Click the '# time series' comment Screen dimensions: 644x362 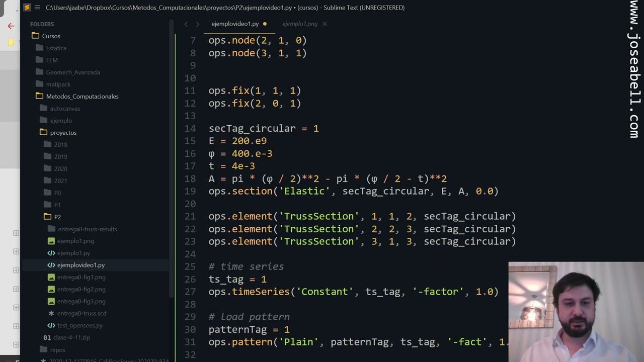(x=246, y=266)
